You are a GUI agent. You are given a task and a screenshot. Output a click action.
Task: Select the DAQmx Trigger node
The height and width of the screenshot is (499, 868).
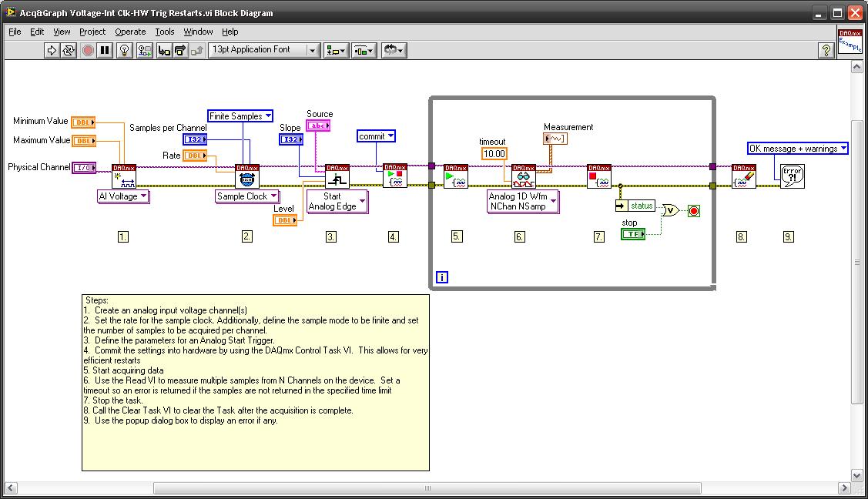(337, 176)
